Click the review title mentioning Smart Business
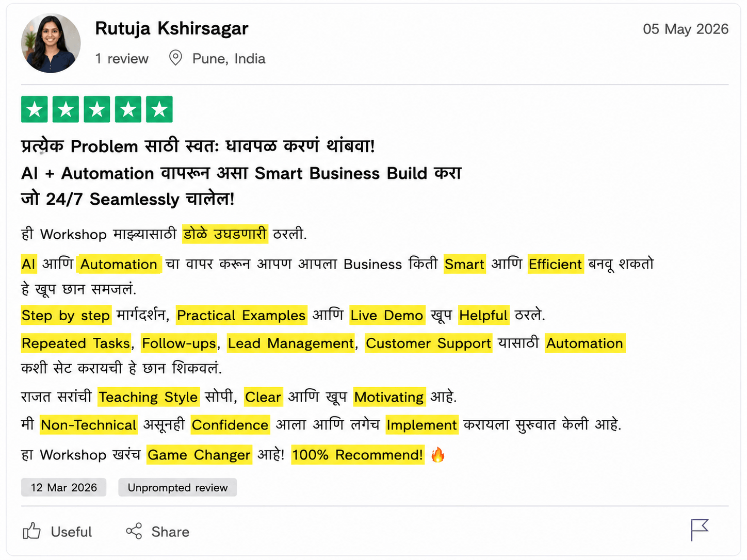Viewport: 747px width, 560px height. pyautogui.click(x=241, y=173)
